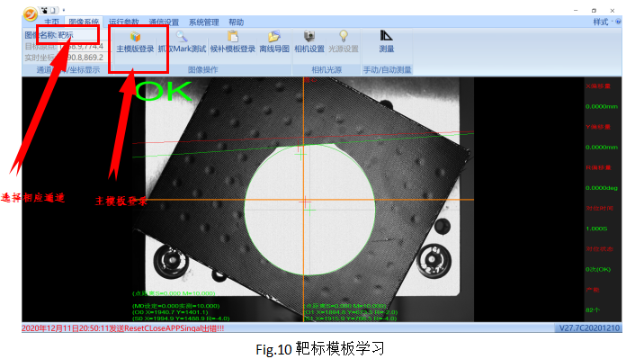Click the 候补模板登录 clipboard icon
The height and width of the screenshot is (359, 644).
coord(233,37)
